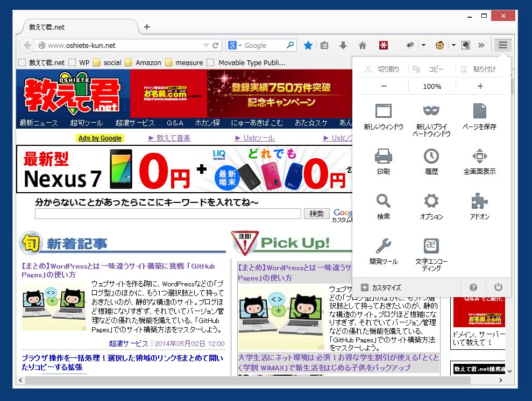Click the horizontal scrollbar at page bottom
532x401 pixels.
[247, 381]
